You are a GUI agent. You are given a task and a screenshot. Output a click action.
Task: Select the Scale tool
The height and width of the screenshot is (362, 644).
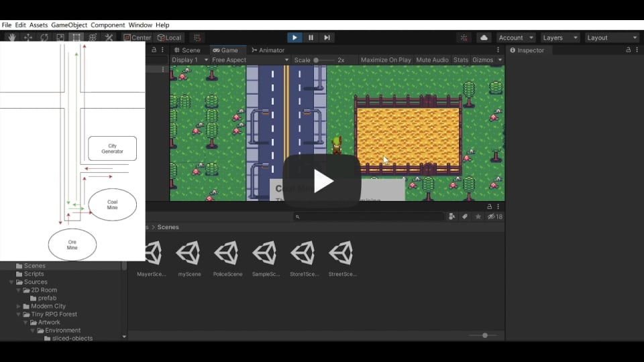click(x=60, y=38)
